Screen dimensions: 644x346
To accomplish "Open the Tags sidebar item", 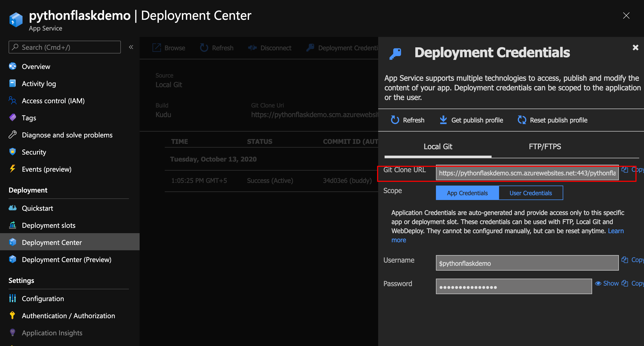I will tap(29, 118).
